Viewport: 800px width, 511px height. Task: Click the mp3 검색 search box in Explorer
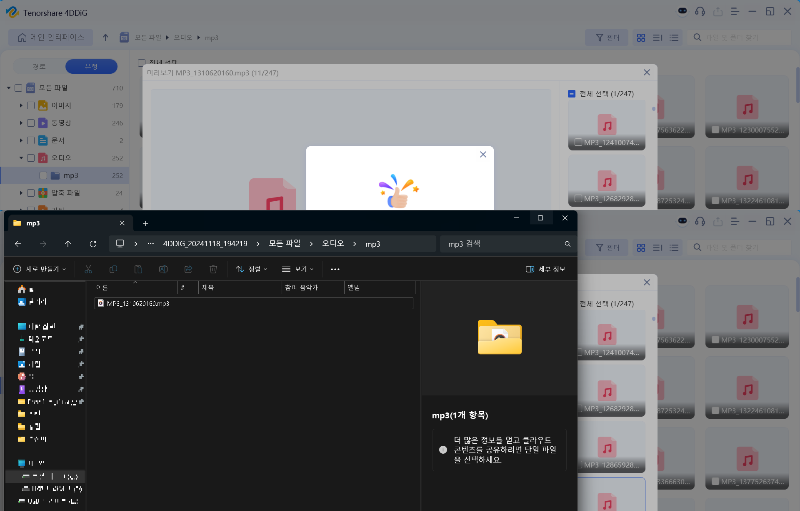[507, 244]
